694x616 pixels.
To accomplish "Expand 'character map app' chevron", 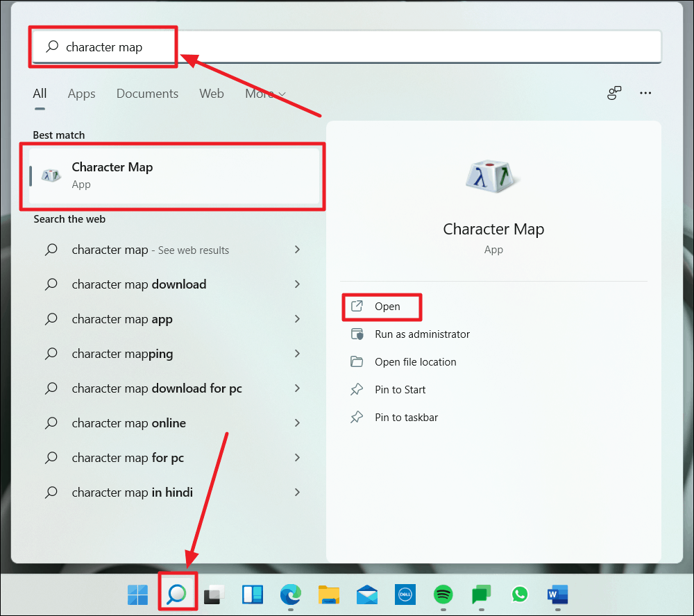I will pyautogui.click(x=297, y=318).
